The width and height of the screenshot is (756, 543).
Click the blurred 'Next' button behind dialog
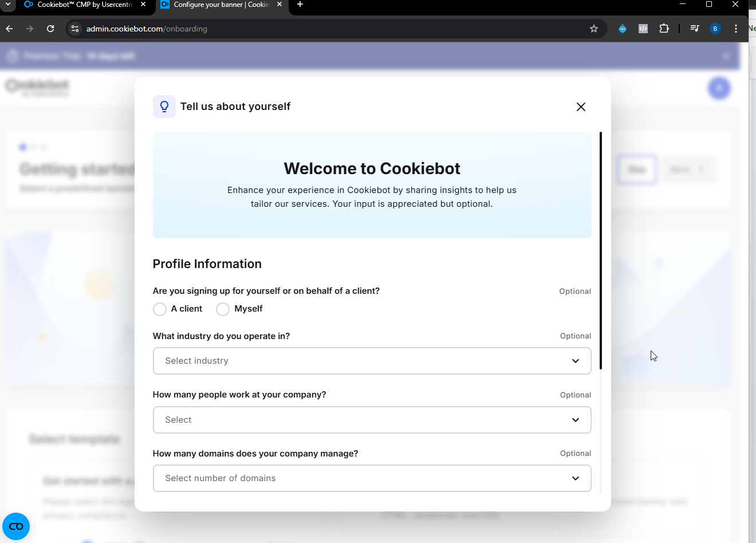[x=689, y=170]
